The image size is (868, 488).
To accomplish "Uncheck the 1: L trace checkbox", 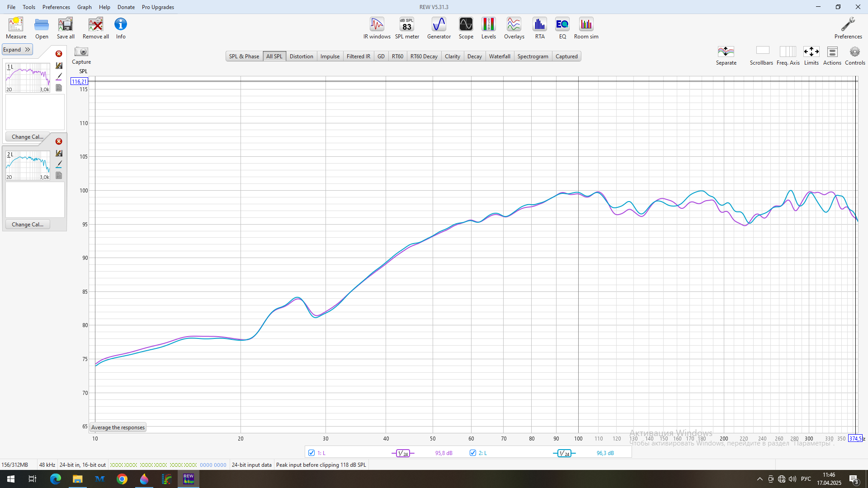I will point(311,453).
